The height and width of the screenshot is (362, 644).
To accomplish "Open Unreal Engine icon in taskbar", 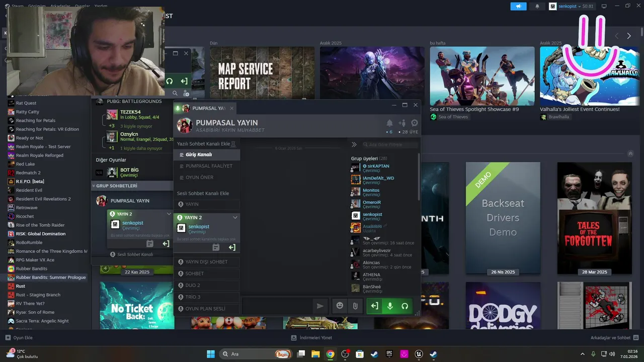I will [419, 354].
